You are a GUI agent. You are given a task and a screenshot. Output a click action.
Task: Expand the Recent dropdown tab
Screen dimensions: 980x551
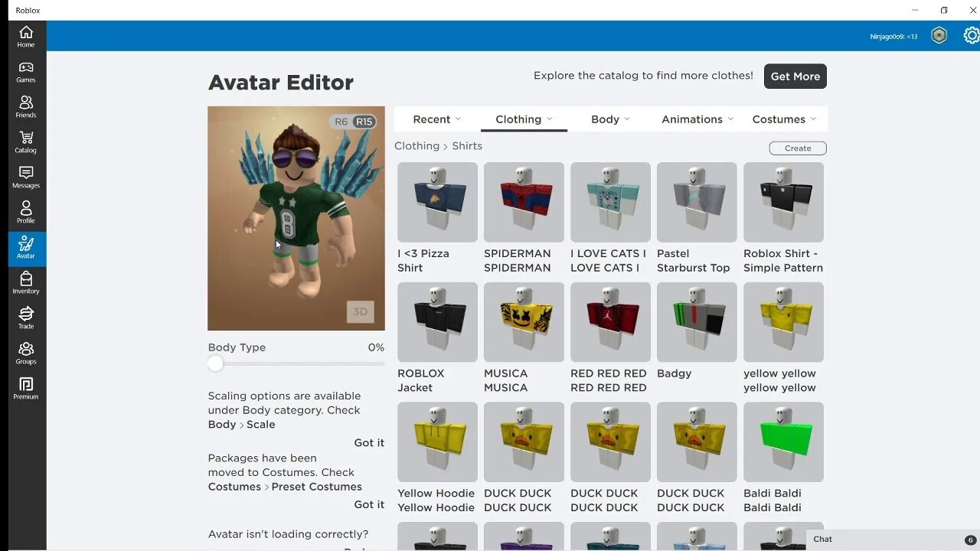[x=437, y=119]
